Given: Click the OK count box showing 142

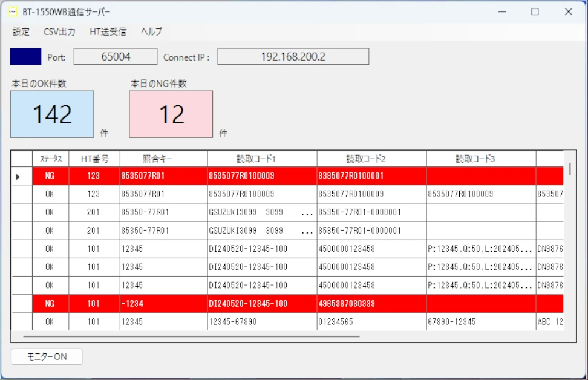Looking at the screenshot, I should (53, 114).
